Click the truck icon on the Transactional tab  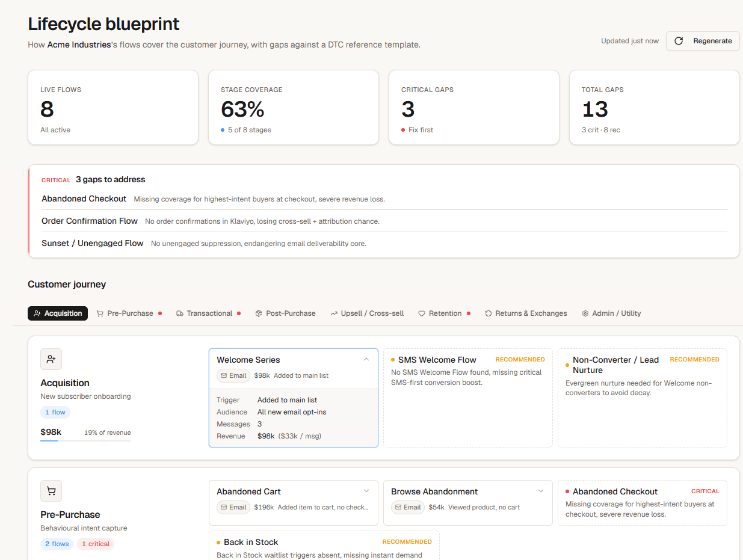pyautogui.click(x=180, y=313)
